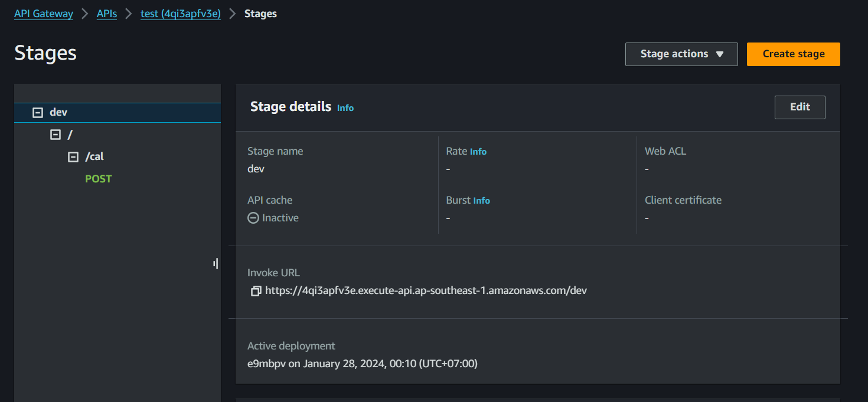Edit the stage details
The image size is (868, 402).
click(x=800, y=107)
